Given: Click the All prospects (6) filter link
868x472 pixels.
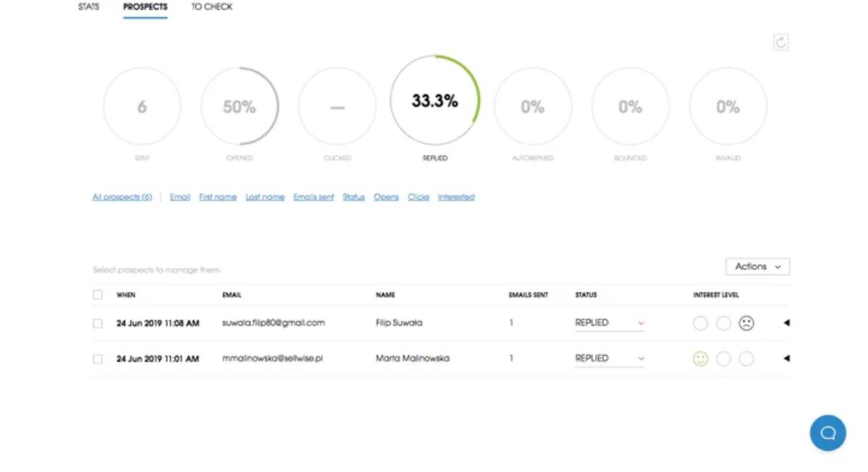Looking at the screenshot, I should tap(122, 197).
